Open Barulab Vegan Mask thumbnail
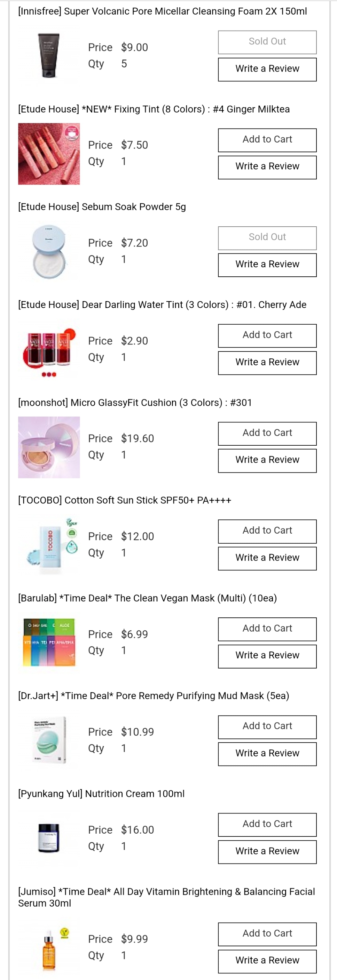This screenshot has width=337, height=980. [49, 642]
